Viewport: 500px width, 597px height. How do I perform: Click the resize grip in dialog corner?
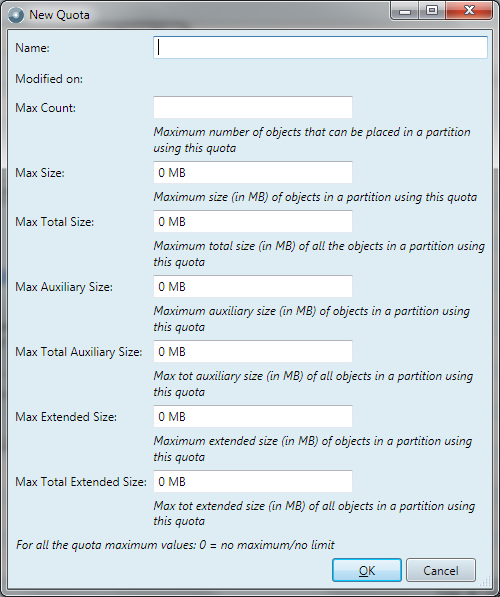[x=485, y=581]
